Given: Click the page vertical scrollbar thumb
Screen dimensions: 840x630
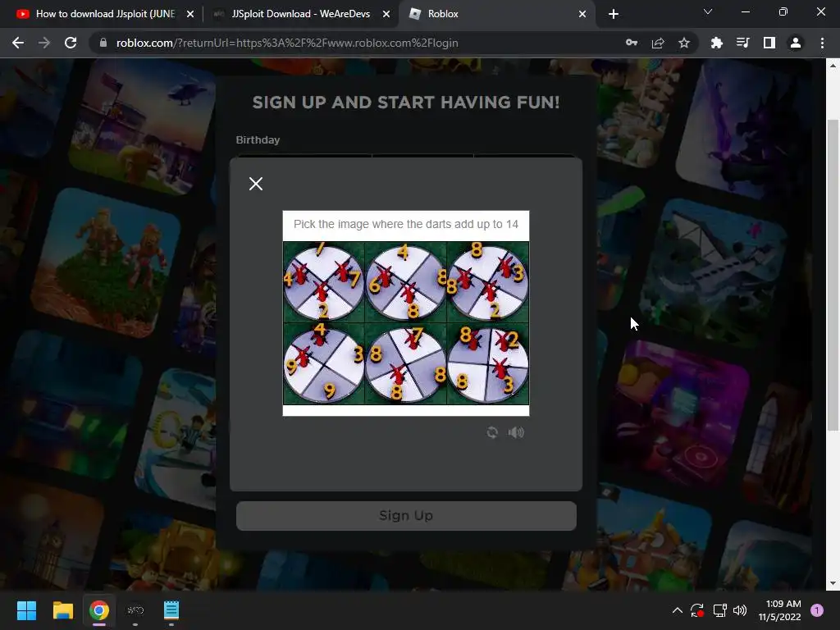Looking at the screenshot, I should coord(833,275).
